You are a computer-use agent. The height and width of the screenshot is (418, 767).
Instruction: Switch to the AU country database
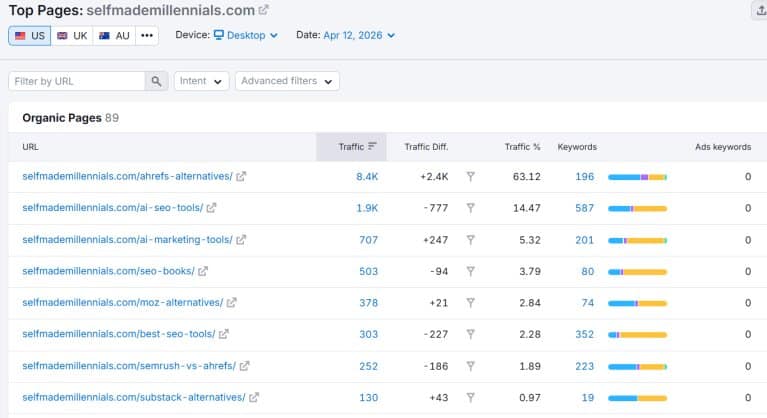pos(114,36)
